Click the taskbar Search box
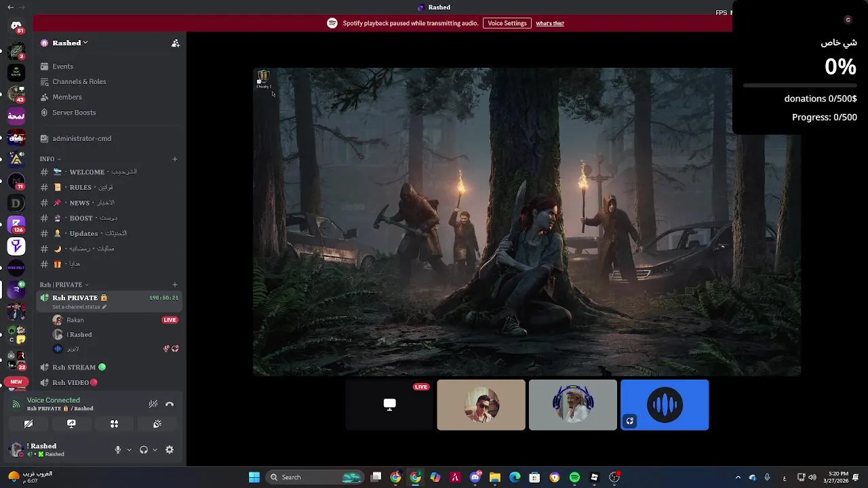Viewport: 868px width, 488px height. (x=314, y=477)
